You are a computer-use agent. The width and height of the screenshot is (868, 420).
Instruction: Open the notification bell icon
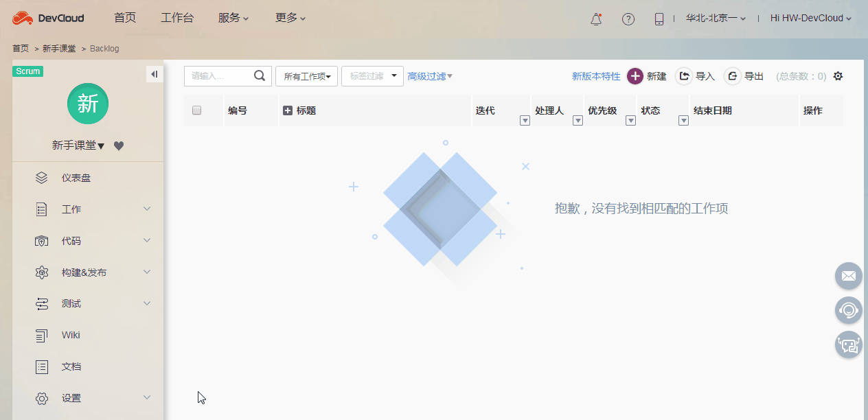pos(595,19)
